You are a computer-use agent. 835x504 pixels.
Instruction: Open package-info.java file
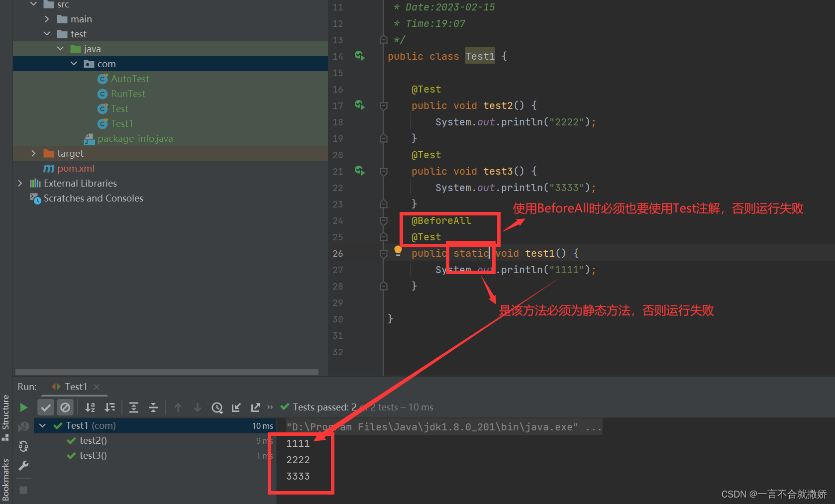pos(135,138)
